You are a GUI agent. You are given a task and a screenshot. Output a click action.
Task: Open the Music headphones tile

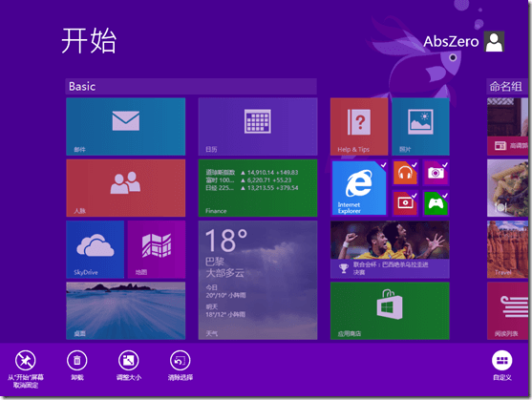pyautogui.click(x=405, y=173)
